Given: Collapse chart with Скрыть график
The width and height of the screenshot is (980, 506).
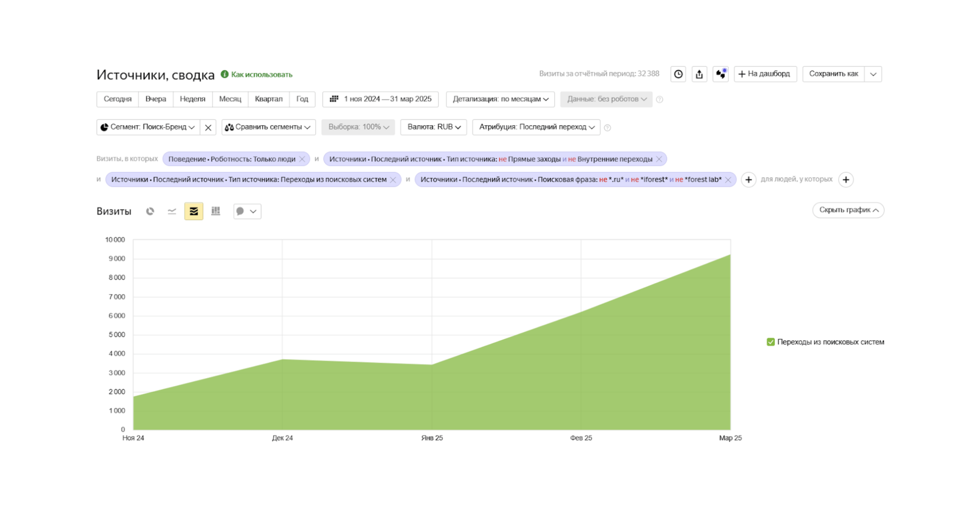Looking at the screenshot, I should click(848, 210).
